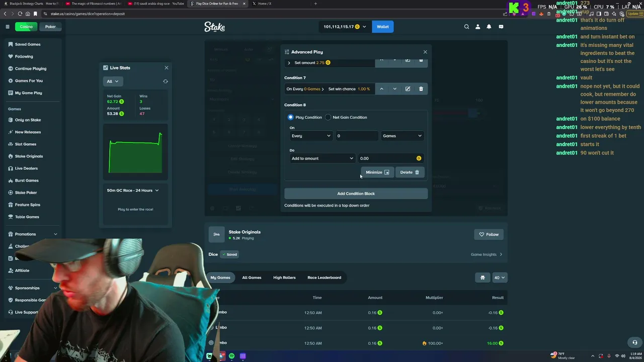Open the Every condition dropdown
Viewport: 644px width, 362px height.
pyautogui.click(x=311, y=136)
